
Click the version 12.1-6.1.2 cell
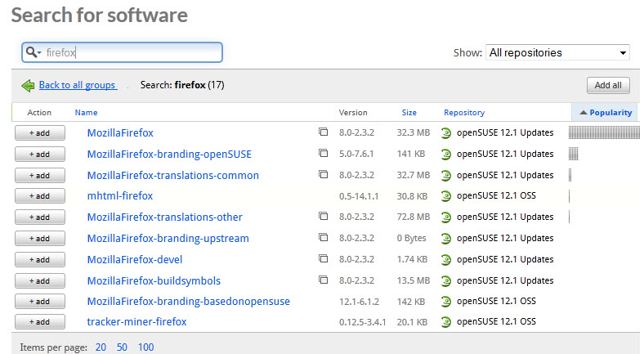click(359, 302)
